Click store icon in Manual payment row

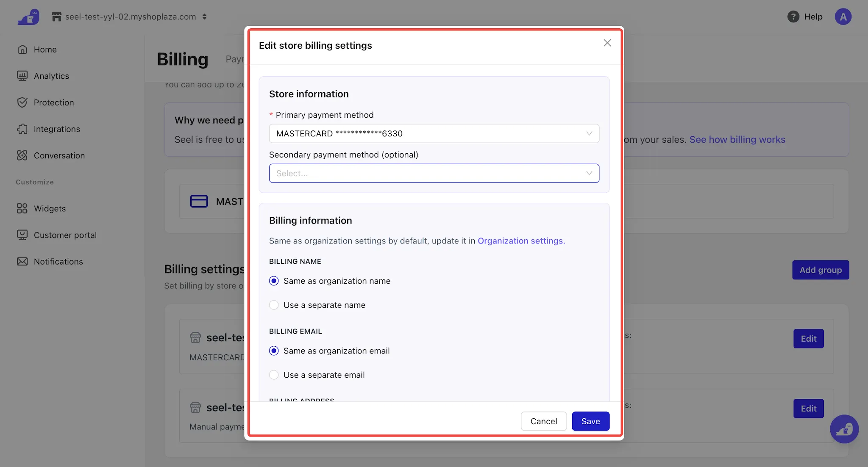pos(195,407)
